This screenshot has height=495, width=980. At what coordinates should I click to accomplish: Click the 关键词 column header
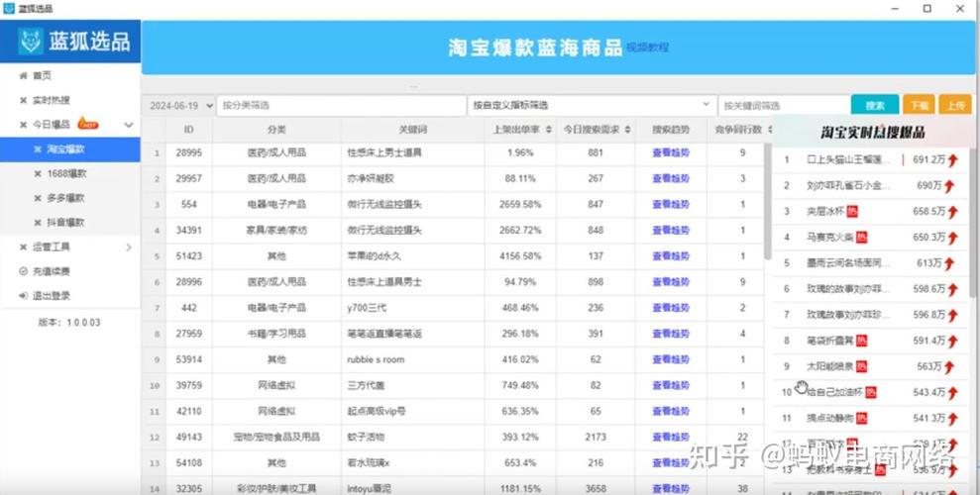coord(412,130)
